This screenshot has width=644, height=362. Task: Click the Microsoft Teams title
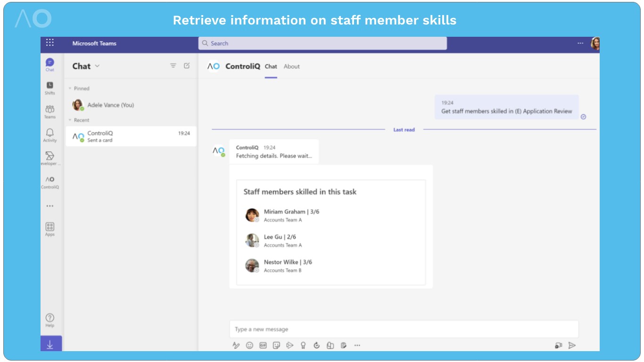[x=94, y=43]
